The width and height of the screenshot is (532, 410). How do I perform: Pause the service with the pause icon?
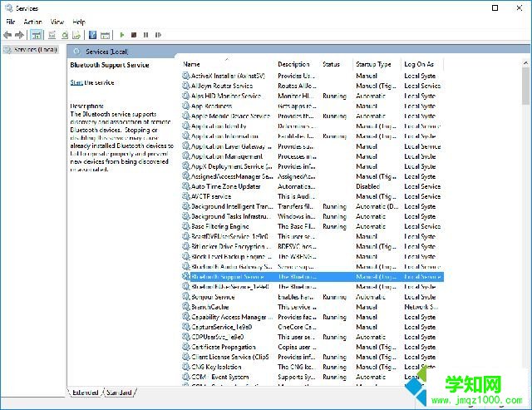point(146,35)
